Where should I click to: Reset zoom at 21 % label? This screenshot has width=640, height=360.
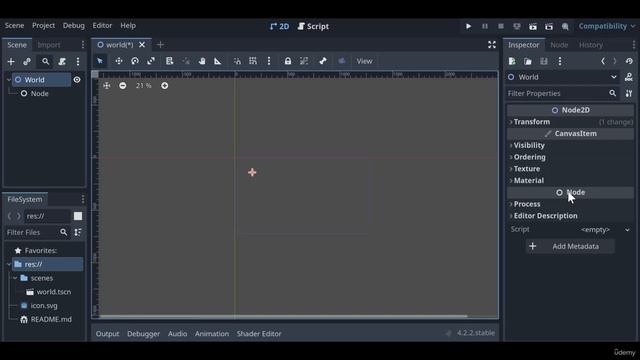tap(144, 86)
